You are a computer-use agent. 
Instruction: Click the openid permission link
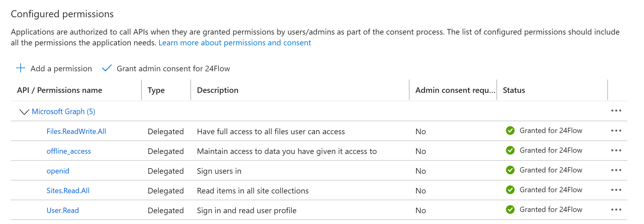click(x=58, y=171)
